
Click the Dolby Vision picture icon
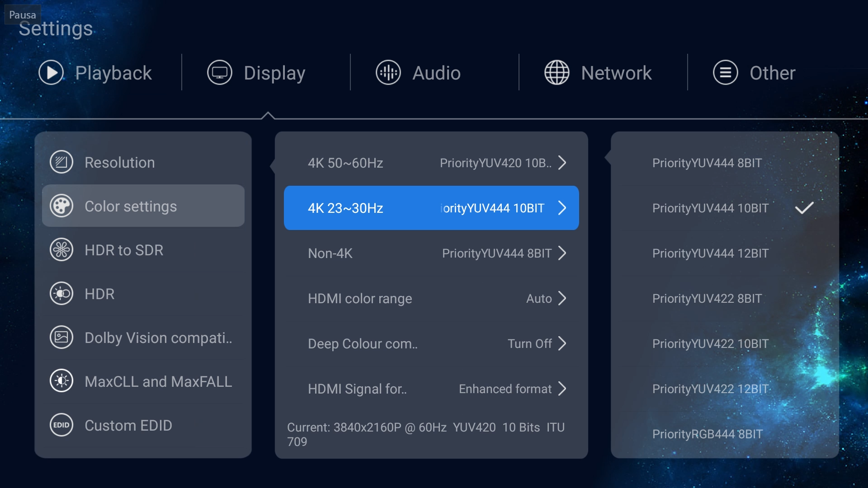(x=61, y=338)
